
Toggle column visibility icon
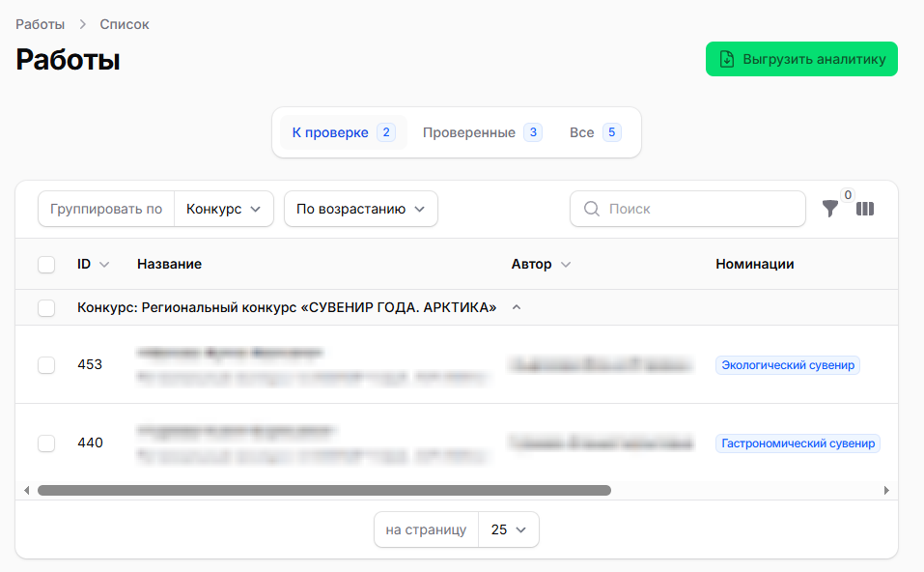click(x=865, y=209)
